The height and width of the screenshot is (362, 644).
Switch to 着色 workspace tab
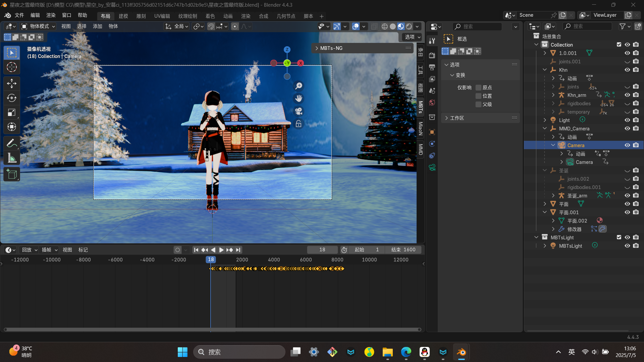(x=210, y=16)
